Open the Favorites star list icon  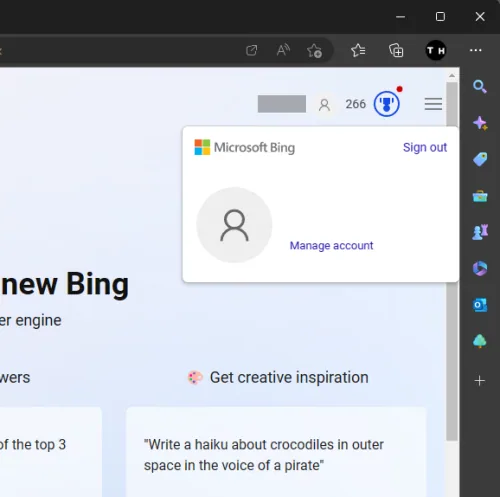tap(358, 50)
